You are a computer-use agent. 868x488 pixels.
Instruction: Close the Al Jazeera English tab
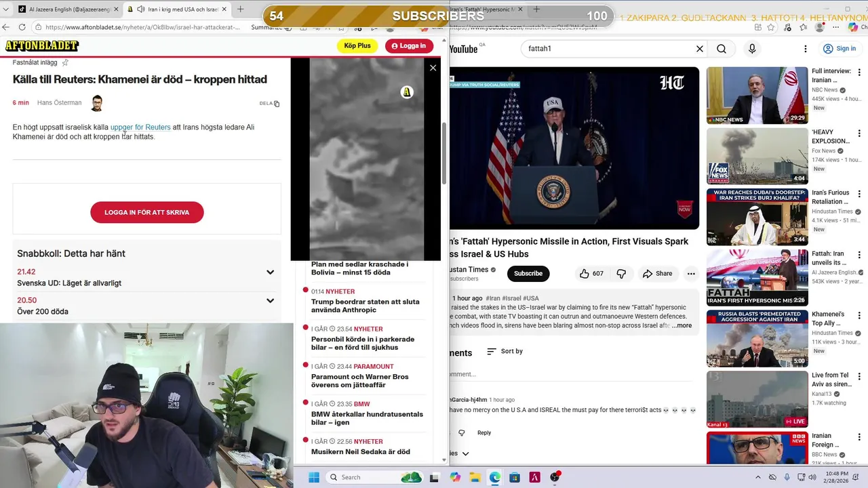(116, 9)
